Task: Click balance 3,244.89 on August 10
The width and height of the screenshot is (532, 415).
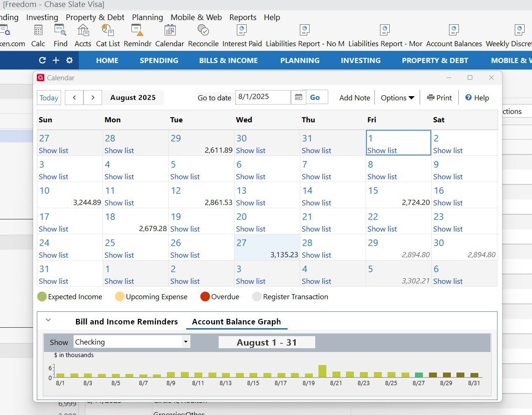Action: tap(87, 203)
